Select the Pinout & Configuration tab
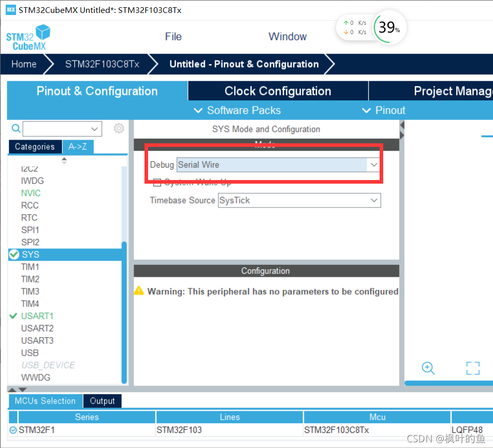 (97, 91)
